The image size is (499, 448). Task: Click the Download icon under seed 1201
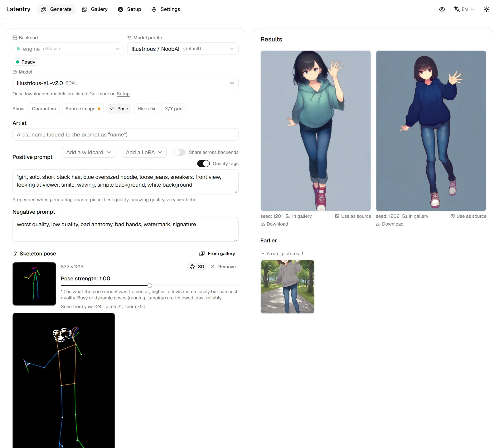pos(263,224)
